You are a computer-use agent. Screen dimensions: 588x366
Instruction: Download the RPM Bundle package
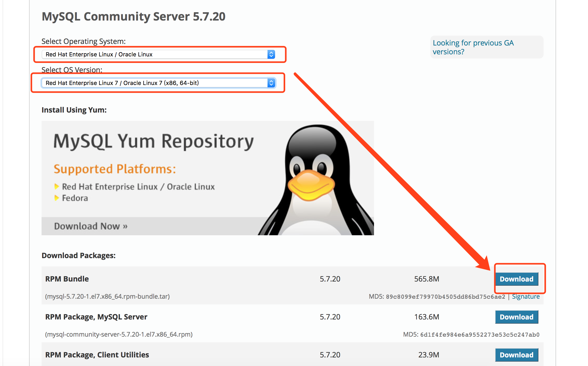pos(517,279)
